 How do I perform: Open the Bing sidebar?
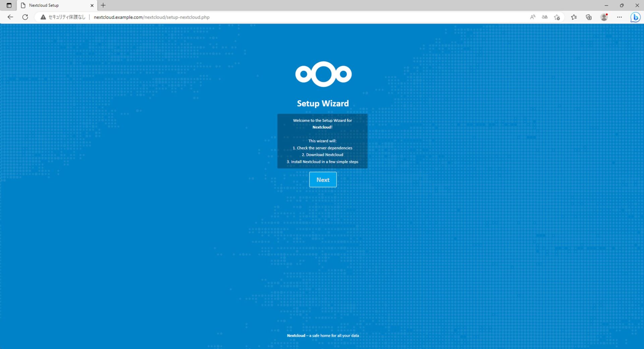[x=635, y=17]
